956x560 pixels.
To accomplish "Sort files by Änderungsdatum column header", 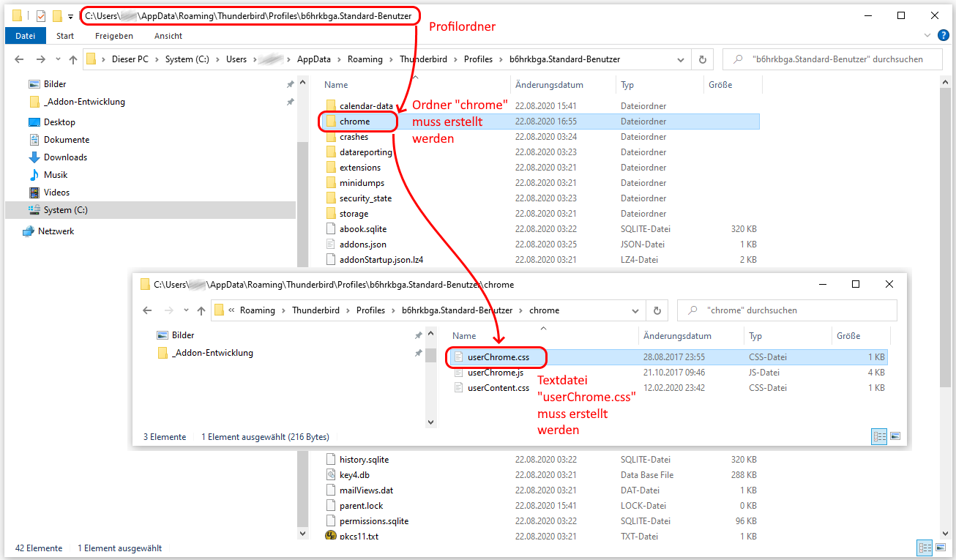I will pos(549,85).
